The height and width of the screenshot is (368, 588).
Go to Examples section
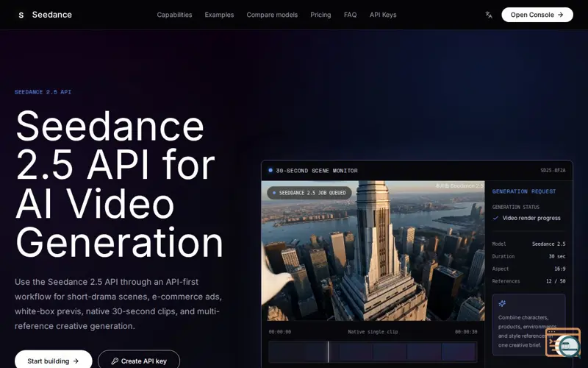(219, 15)
